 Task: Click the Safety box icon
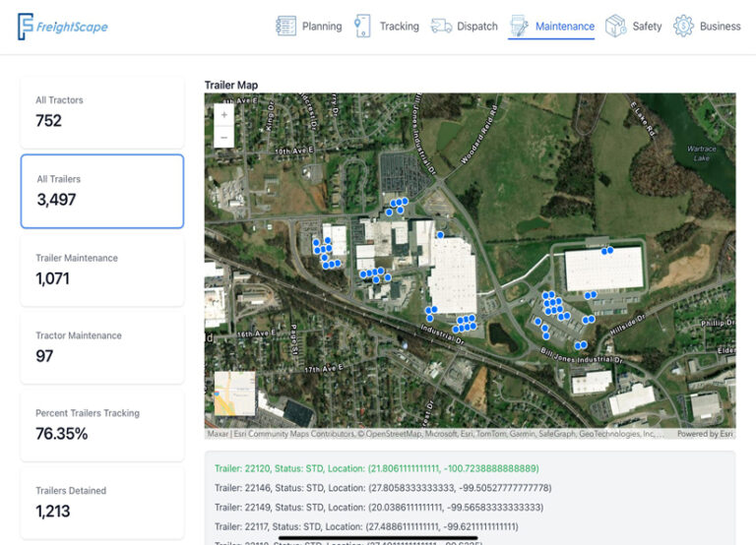tap(615, 26)
